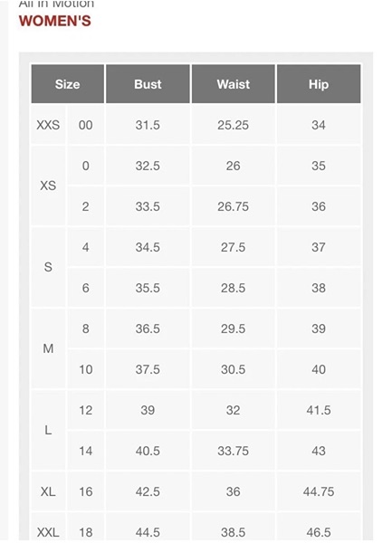Select numeric size 10 cell
This screenshot has height=543, width=392.
tap(85, 369)
